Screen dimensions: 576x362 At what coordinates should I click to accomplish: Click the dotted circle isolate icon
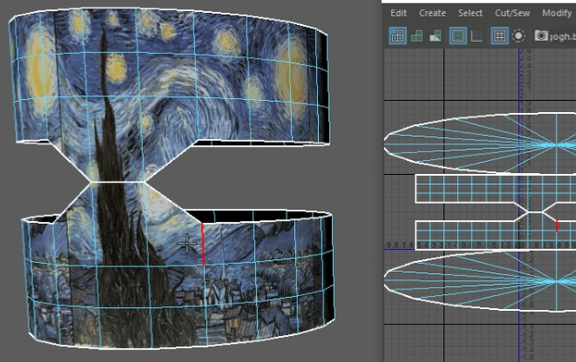pyautogui.click(x=518, y=36)
